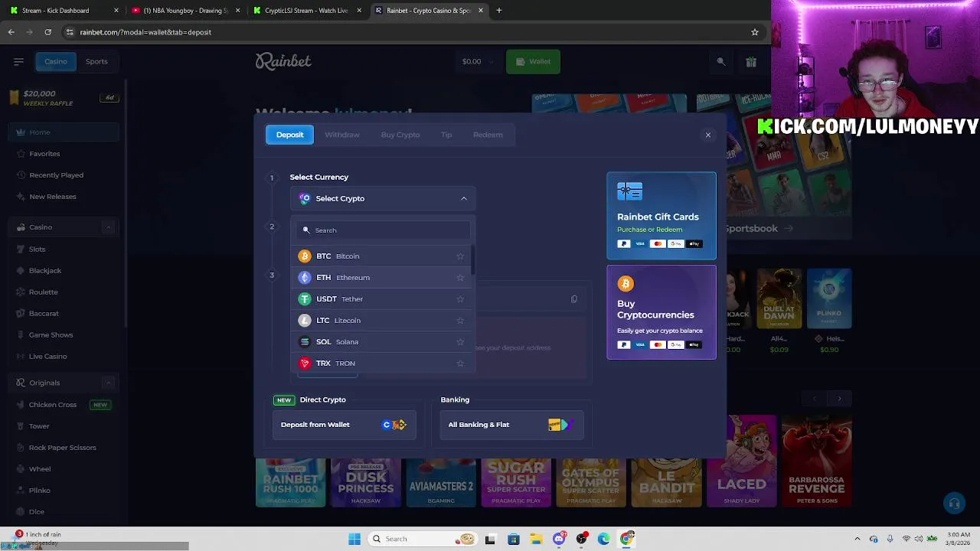Star the Solana currency row
980x551 pixels.
460,342
